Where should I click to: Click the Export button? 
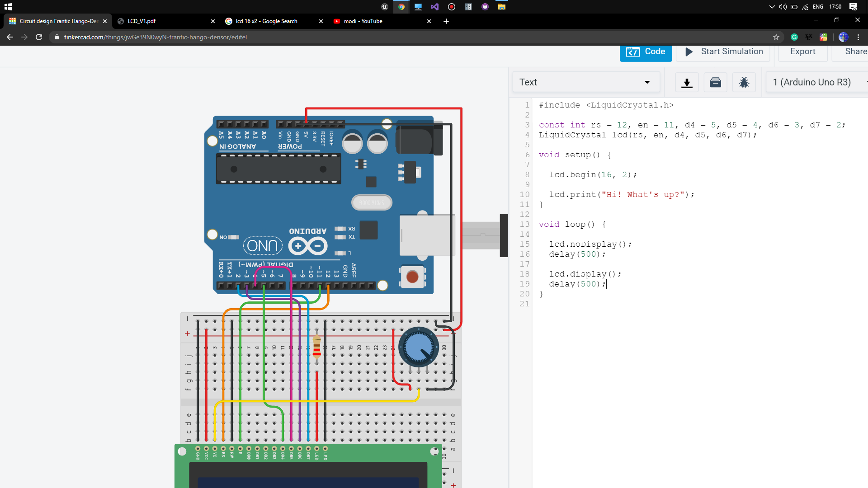(802, 51)
